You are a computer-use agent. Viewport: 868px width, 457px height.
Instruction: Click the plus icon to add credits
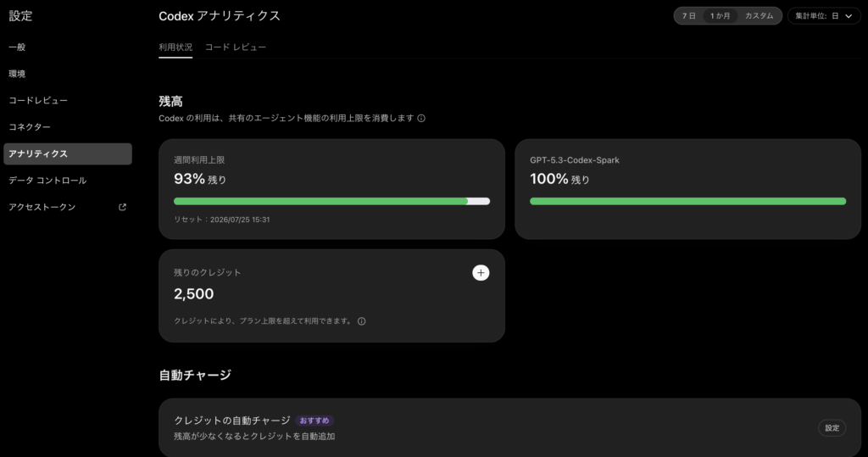(481, 272)
